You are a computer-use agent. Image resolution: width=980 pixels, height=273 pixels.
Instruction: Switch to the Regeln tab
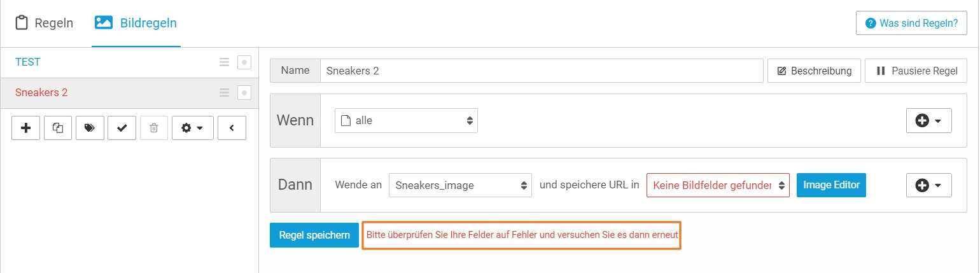pos(44,24)
